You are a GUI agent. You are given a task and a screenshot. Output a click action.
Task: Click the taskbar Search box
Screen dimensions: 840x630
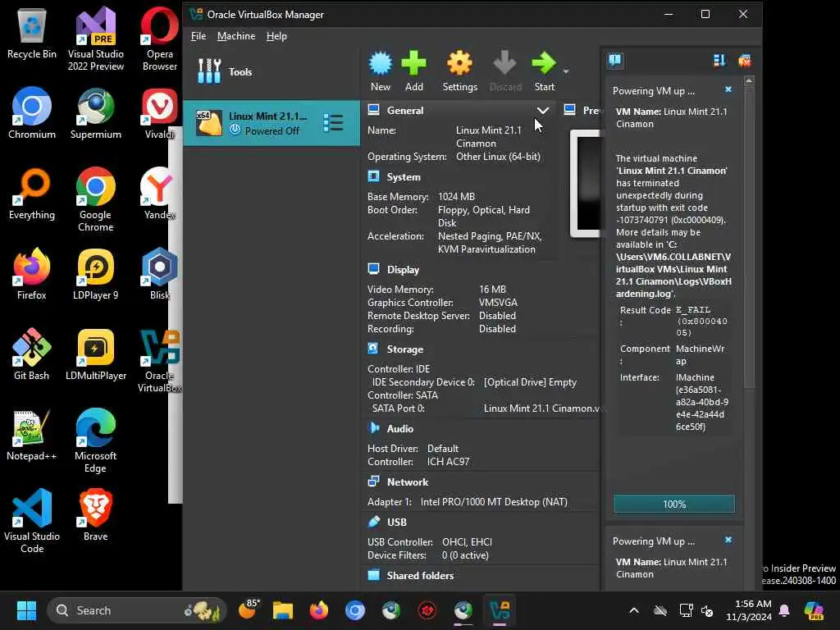click(137, 610)
